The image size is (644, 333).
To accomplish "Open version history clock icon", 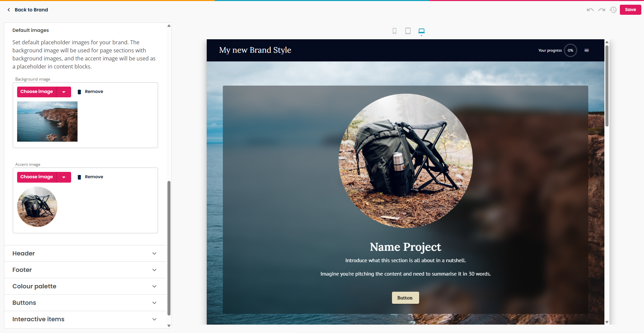I will [x=613, y=10].
